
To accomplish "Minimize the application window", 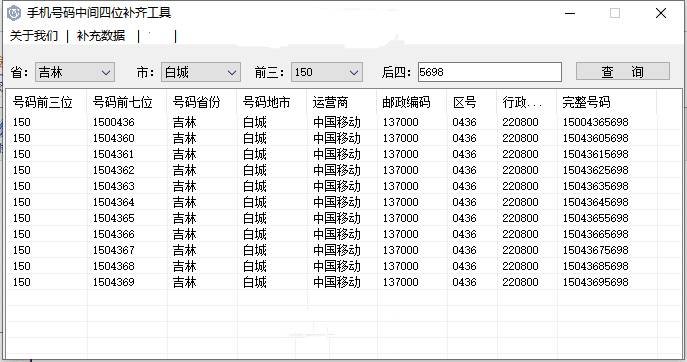I will 570,13.
